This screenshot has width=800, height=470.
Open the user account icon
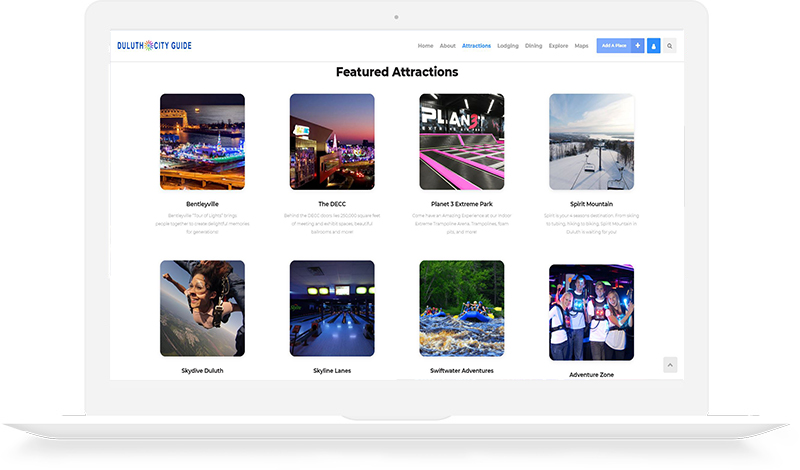coord(654,46)
